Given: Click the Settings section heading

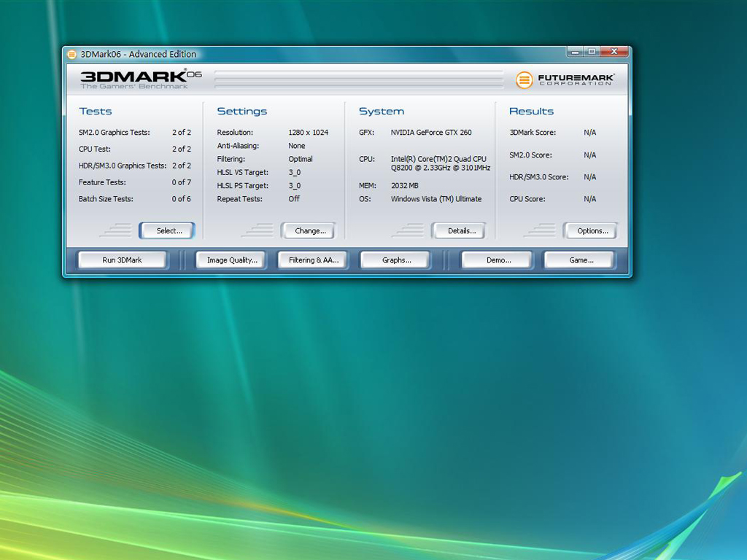Looking at the screenshot, I should [x=242, y=112].
